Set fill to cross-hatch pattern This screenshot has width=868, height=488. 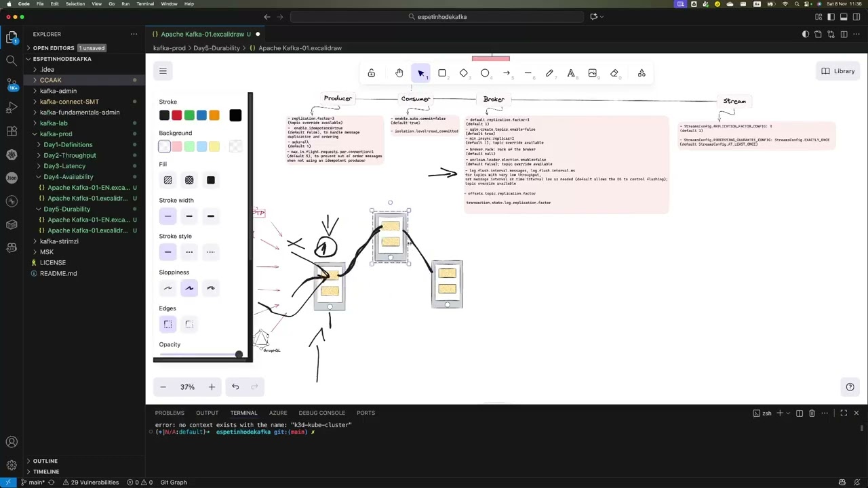(x=189, y=180)
